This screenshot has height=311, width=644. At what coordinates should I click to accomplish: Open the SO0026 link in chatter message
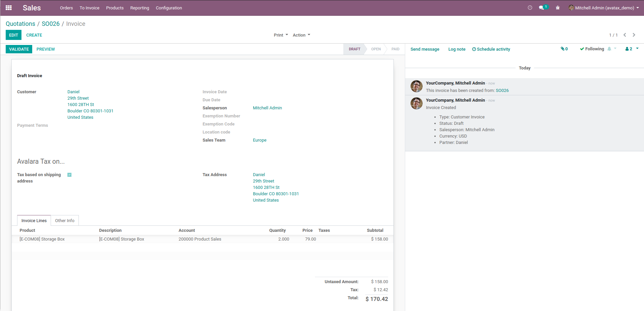pos(502,91)
